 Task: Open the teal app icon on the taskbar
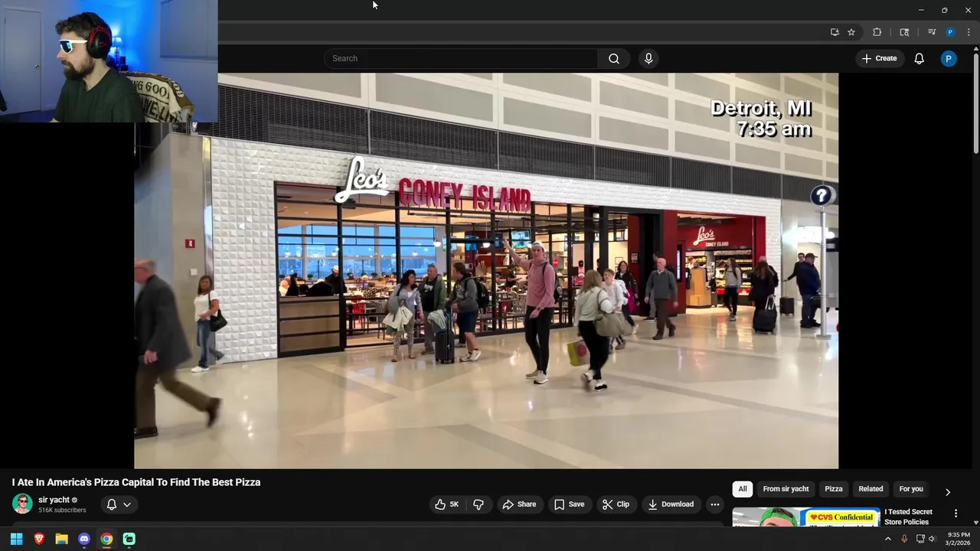tap(129, 539)
